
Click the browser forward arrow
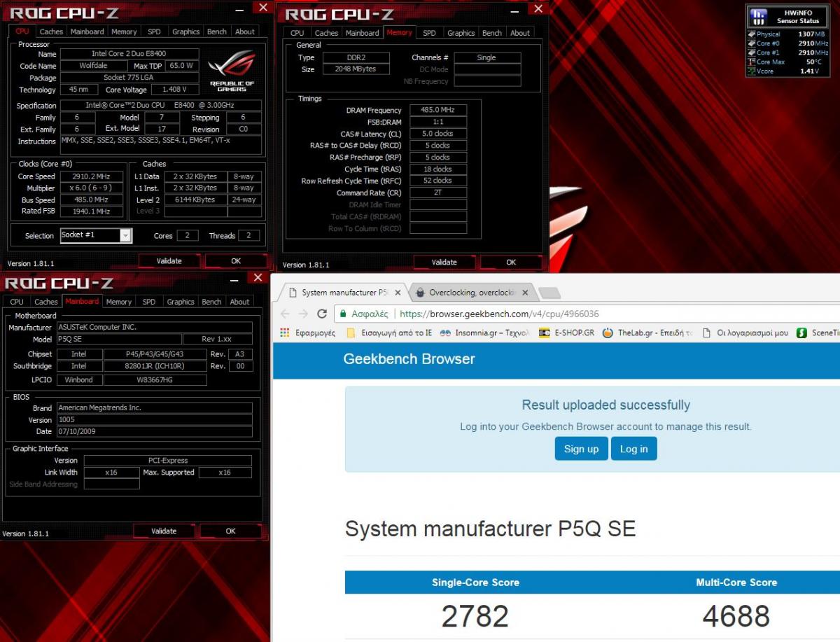coord(303,314)
